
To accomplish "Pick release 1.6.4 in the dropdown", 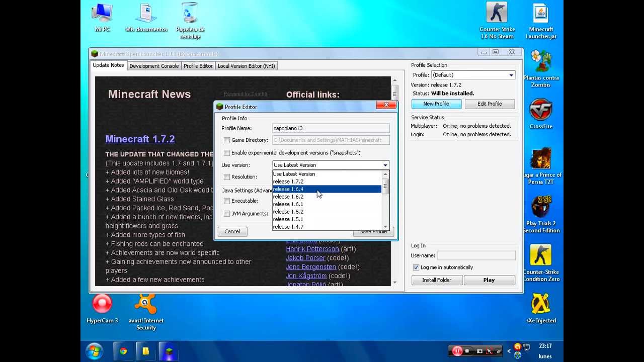I will click(327, 189).
